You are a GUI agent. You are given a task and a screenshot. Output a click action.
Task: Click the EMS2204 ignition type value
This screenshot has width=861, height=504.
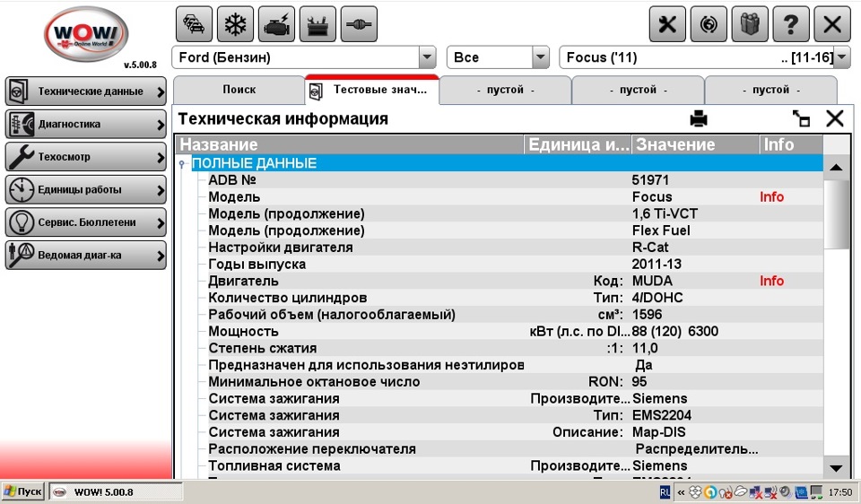click(x=662, y=415)
